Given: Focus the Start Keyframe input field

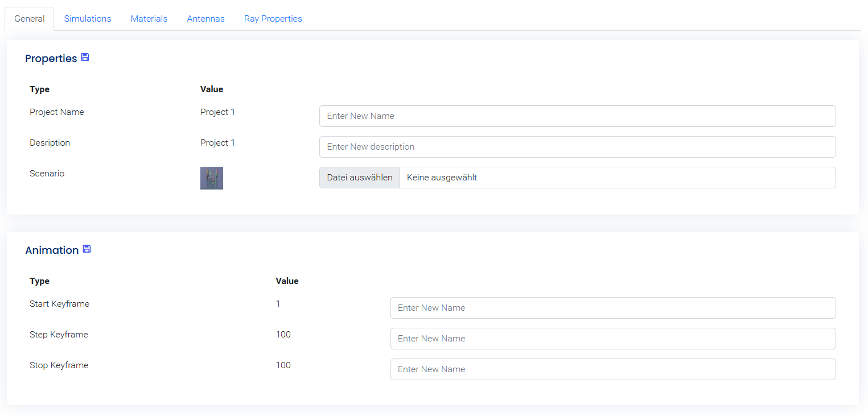Looking at the screenshot, I should pos(612,308).
